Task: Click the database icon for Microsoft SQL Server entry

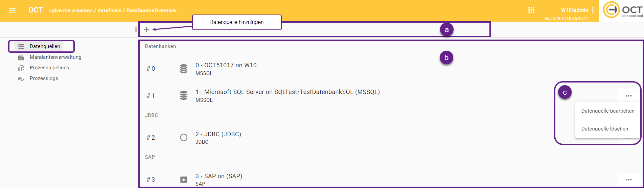Action: pyautogui.click(x=184, y=96)
